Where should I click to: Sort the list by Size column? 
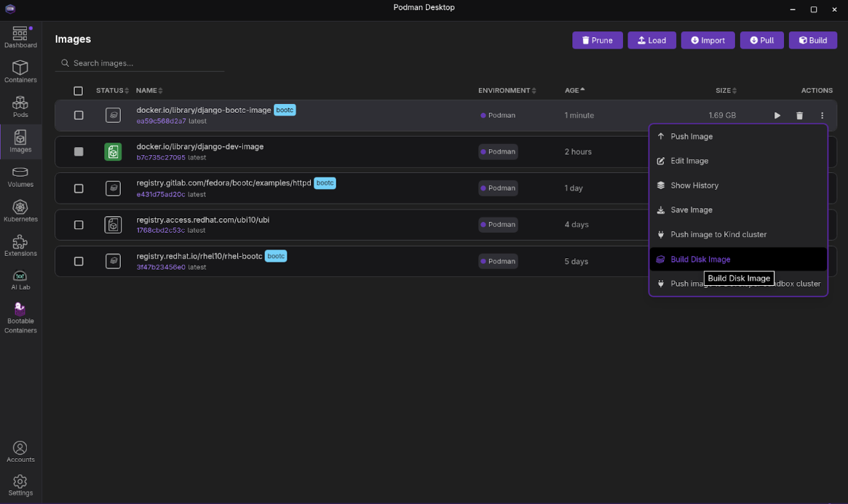point(725,91)
